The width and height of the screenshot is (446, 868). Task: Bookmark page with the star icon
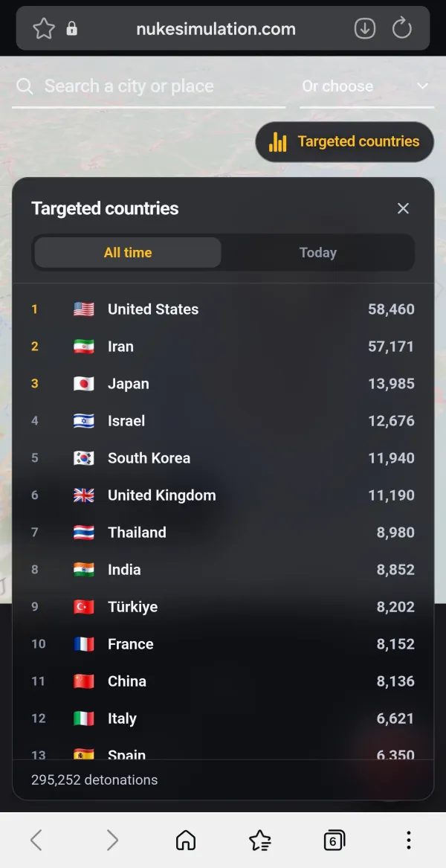coord(44,29)
